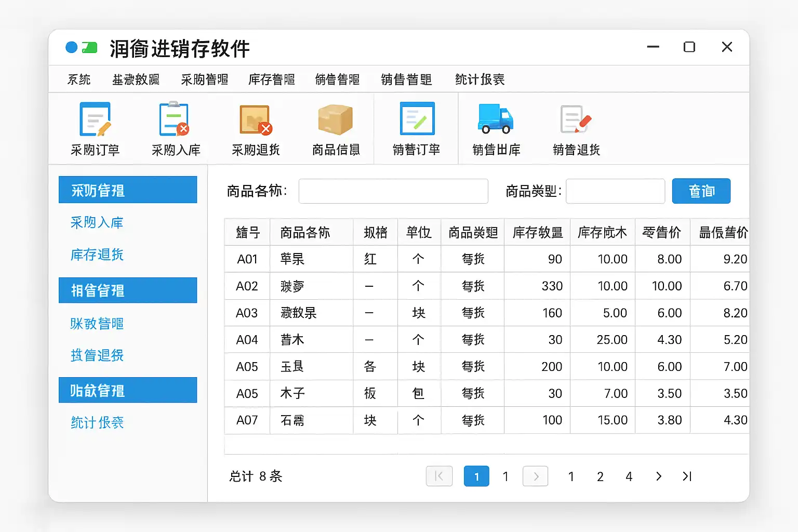The width and height of the screenshot is (798, 532).
Task: Select the 销售退货 toolbar icon
Action: (x=576, y=120)
